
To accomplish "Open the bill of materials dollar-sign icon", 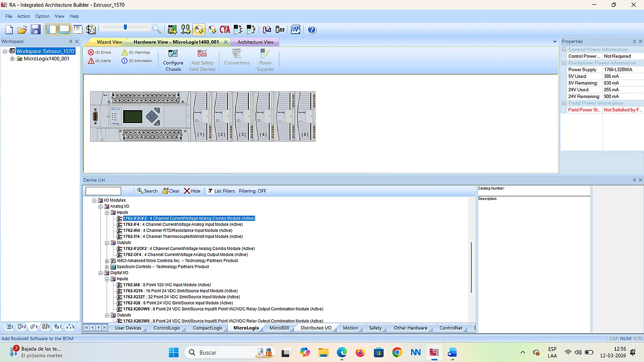I will pyautogui.click(x=91, y=29).
